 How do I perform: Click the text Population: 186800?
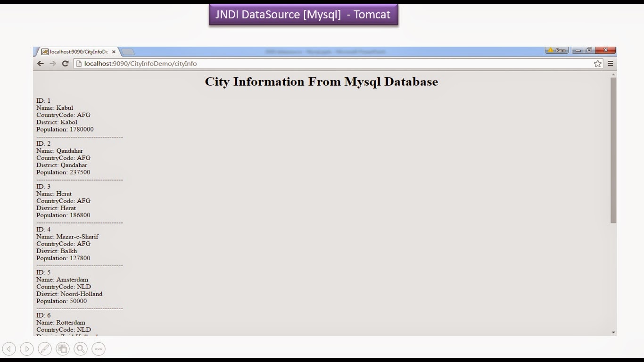coord(63,215)
